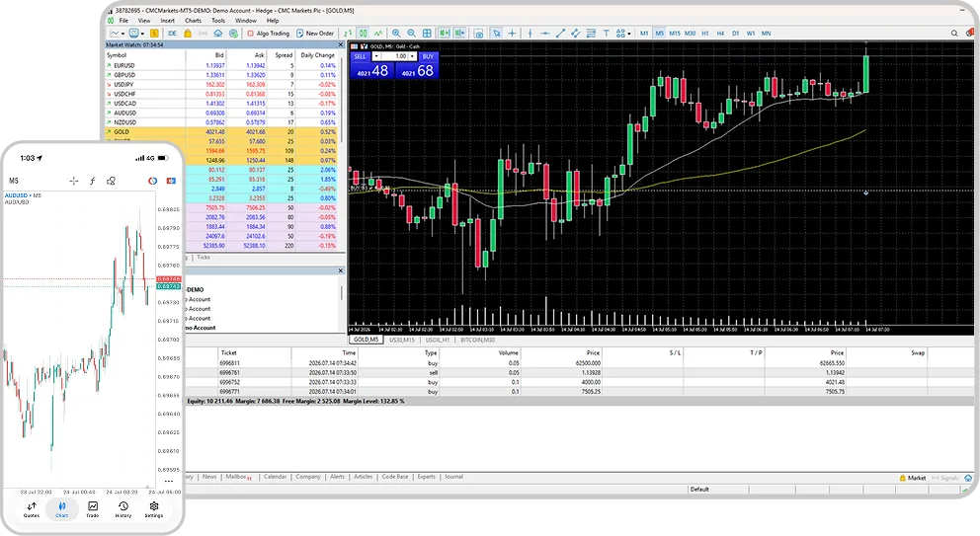The width and height of the screenshot is (980, 536).
Task: Take a chart screenshot with camera icon
Action: [x=479, y=34]
